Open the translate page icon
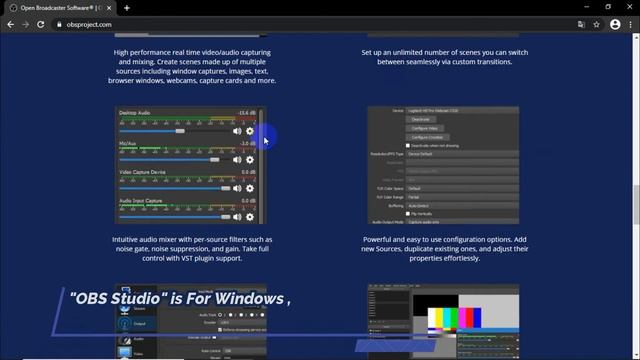This screenshot has width=640, height=360. tap(581, 24)
